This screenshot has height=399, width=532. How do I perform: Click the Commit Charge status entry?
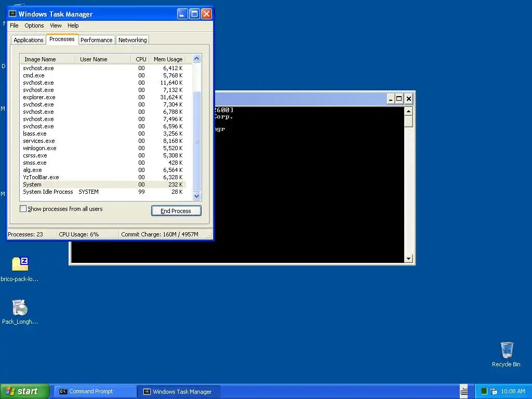pyautogui.click(x=159, y=234)
